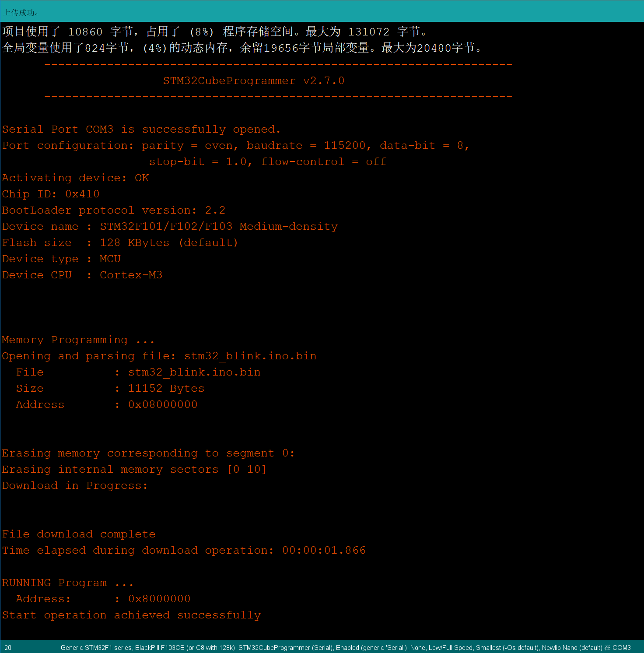Click the 'STM32CubeProgrammer v2.7.0' header text
Screen dimensions: 644x653
click(254, 81)
